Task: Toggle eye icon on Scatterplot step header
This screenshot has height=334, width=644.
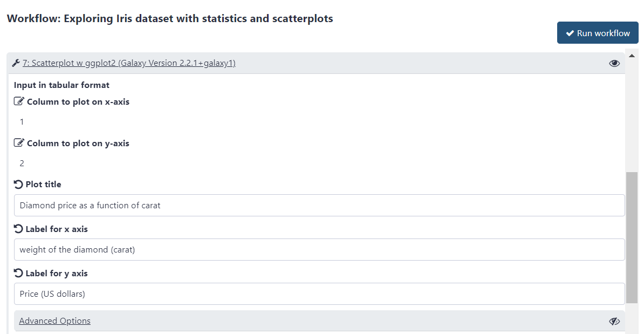Action: click(x=614, y=63)
